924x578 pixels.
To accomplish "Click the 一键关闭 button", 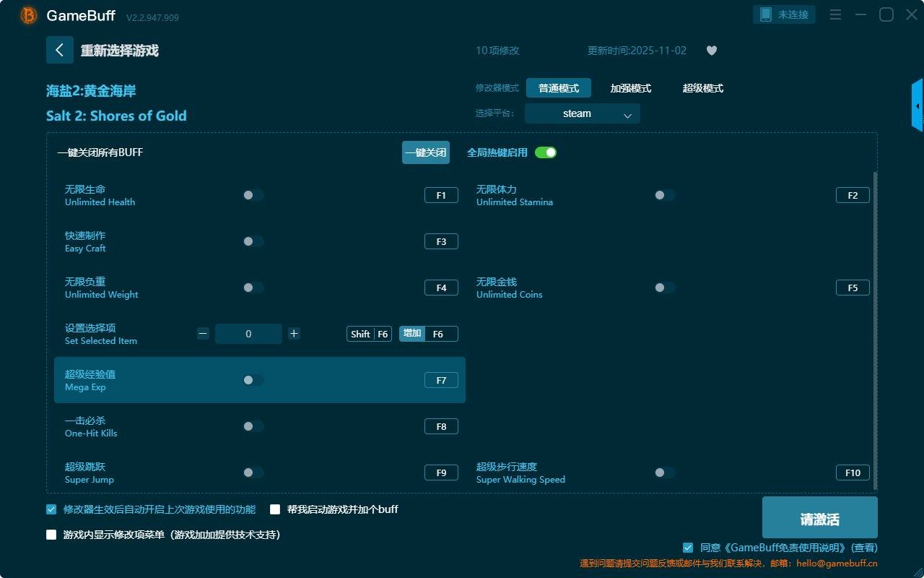I will pyautogui.click(x=425, y=152).
